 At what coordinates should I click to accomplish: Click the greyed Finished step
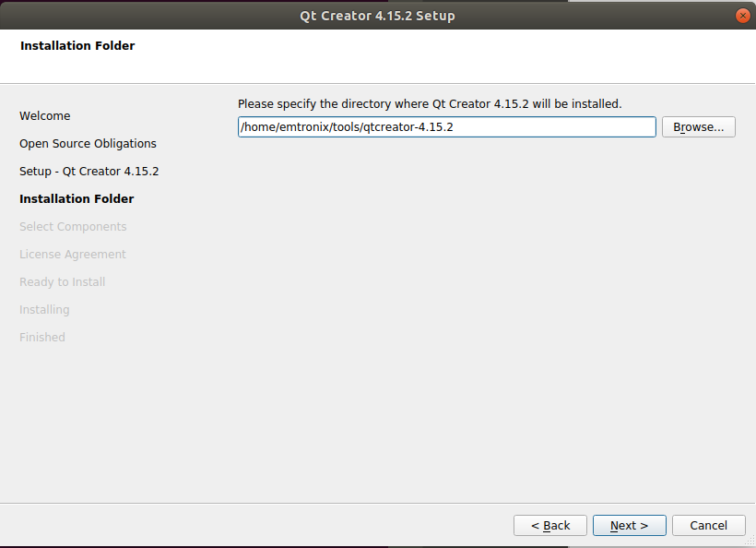tap(41, 337)
